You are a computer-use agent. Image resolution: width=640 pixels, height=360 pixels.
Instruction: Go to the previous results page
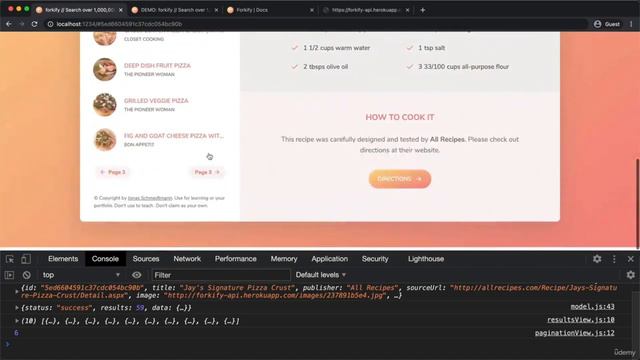(x=113, y=172)
